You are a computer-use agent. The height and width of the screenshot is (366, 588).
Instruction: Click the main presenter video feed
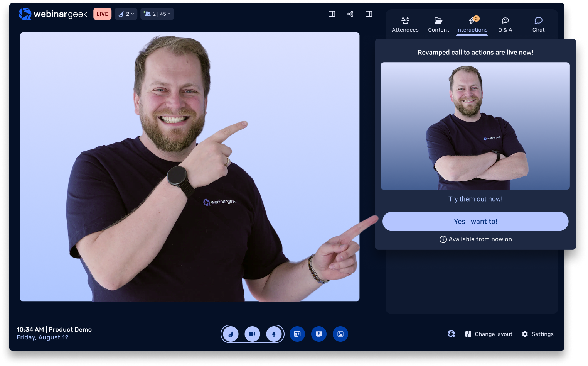click(190, 167)
